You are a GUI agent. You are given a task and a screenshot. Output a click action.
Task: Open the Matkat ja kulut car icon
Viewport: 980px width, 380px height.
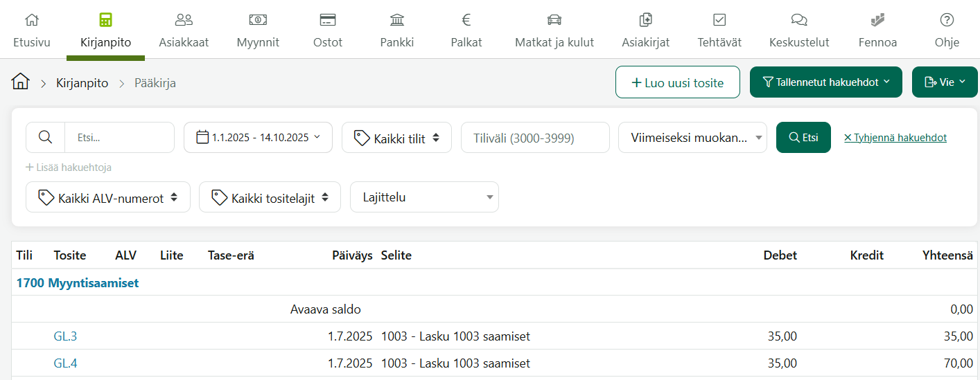click(x=554, y=19)
